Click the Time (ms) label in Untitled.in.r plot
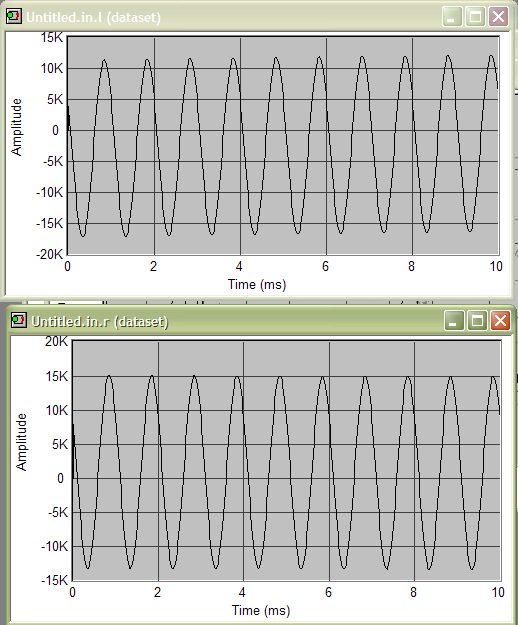 (261, 610)
